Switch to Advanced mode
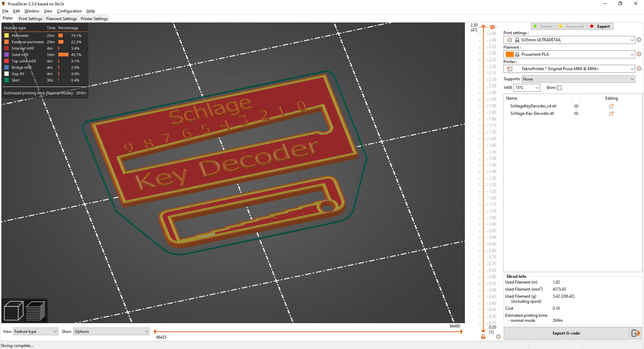The height and width of the screenshot is (349, 644). tap(572, 27)
